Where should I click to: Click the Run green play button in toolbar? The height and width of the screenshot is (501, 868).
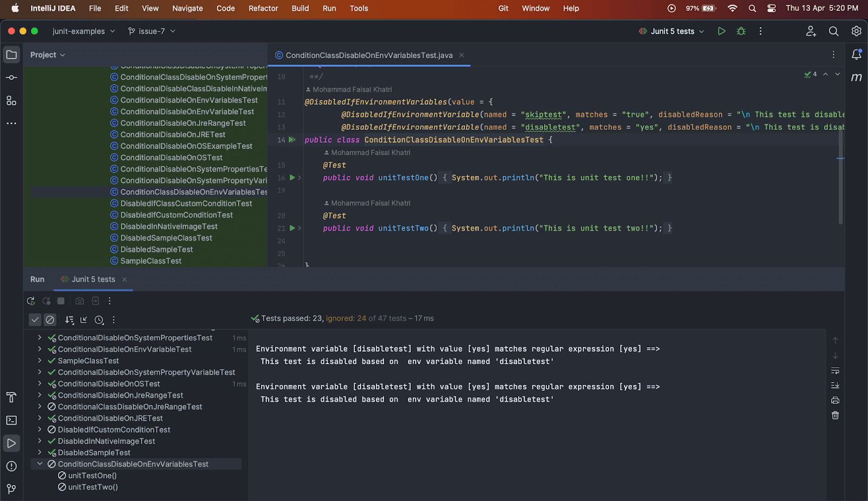pyautogui.click(x=722, y=31)
